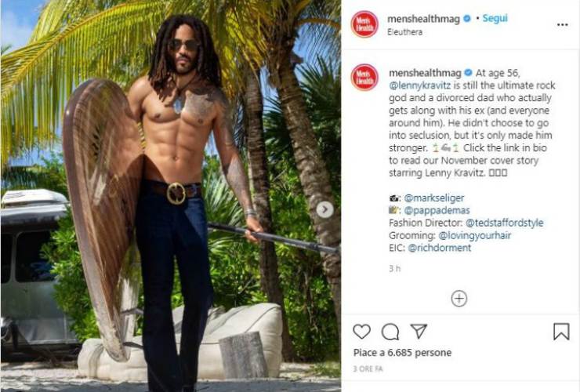Load more comments with the plus circle
The image size is (580, 392).
459,299
